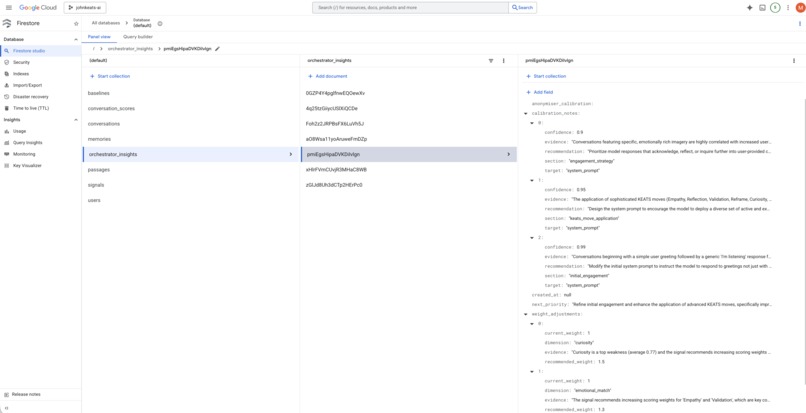The height and width of the screenshot is (413, 806).
Task: Click orchestrator_insights in the path breadcrumb
Action: click(130, 48)
